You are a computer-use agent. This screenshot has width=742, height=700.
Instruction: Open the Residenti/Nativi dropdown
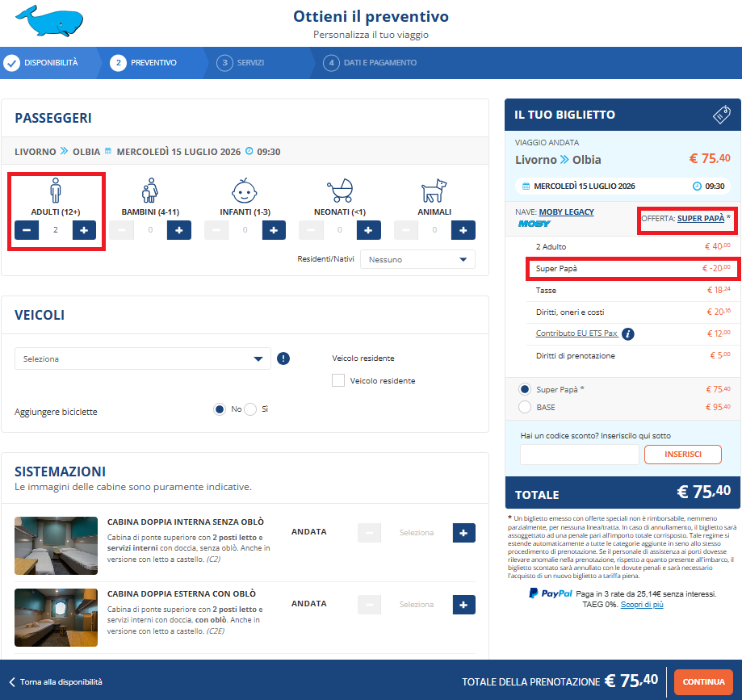(417, 258)
